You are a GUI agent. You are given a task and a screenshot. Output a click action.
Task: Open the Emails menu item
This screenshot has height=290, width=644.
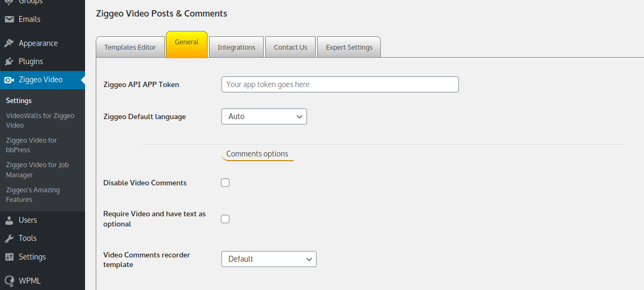click(x=42, y=19)
